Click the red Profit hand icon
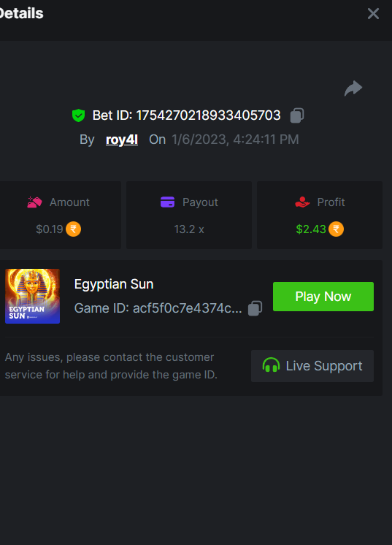392x545 pixels. [302, 202]
